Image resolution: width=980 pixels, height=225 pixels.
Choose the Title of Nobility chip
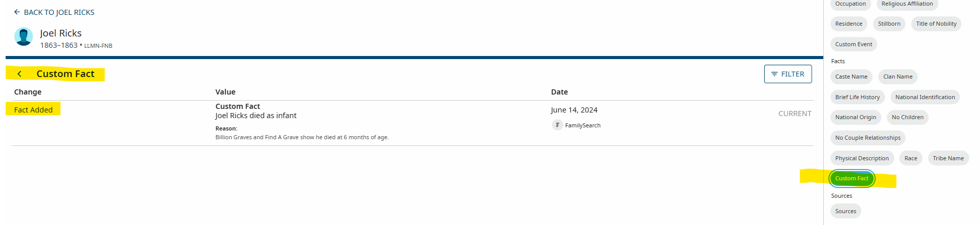pos(936,24)
